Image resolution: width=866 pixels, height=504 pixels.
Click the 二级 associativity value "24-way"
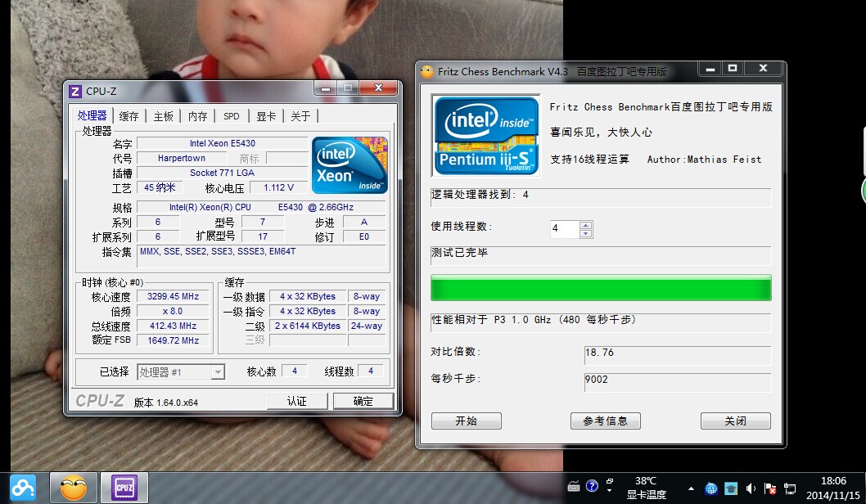(367, 326)
